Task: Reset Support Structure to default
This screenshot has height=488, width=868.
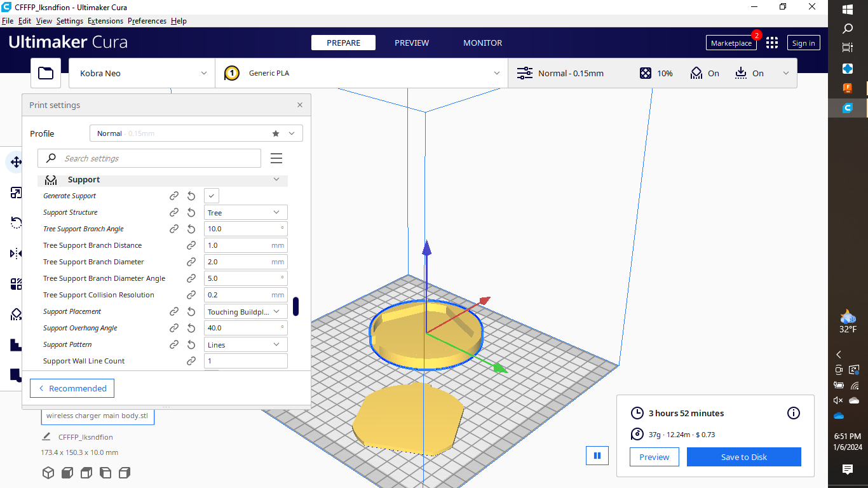Action: 191,212
